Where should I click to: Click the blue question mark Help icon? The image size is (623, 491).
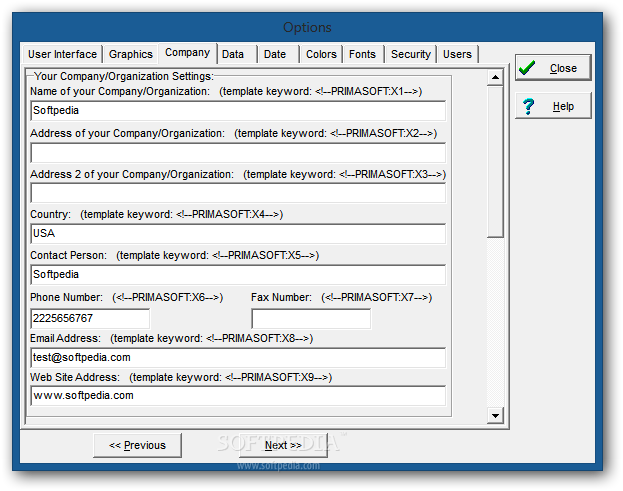tap(528, 106)
